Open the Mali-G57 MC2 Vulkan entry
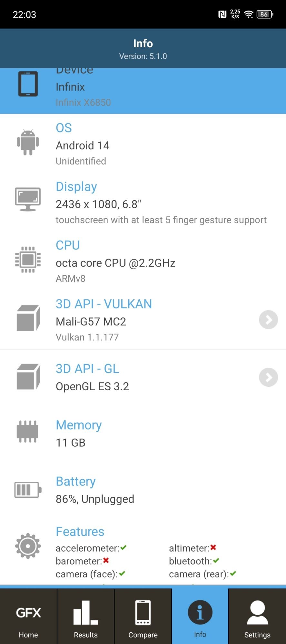The width and height of the screenshot is (286, 644). pos(91,321)
